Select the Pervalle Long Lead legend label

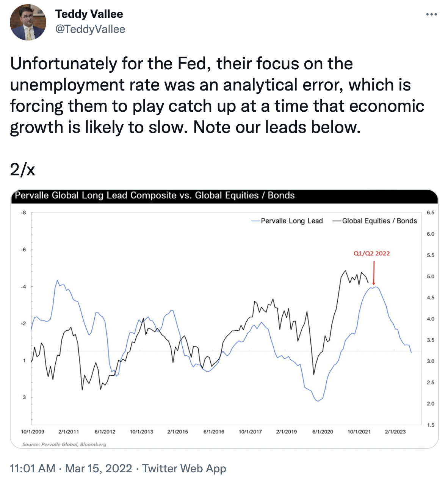(292, 221)
